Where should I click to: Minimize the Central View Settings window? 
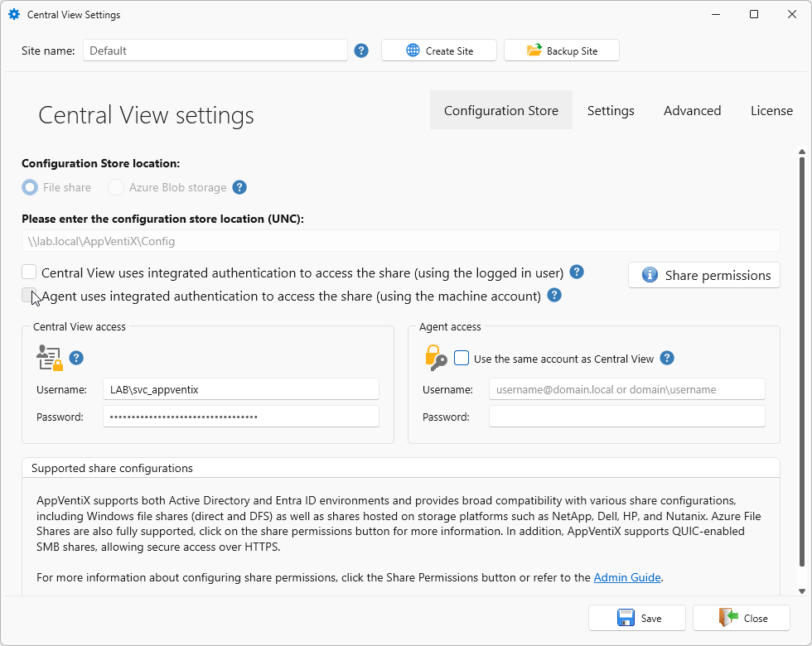716,15
